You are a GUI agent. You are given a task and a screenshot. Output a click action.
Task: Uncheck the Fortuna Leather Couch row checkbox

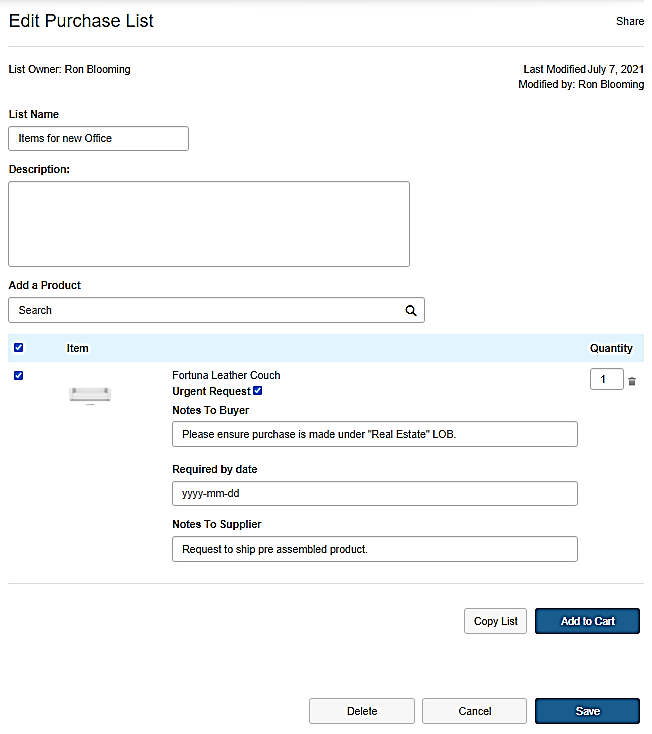tap(19, 376)
